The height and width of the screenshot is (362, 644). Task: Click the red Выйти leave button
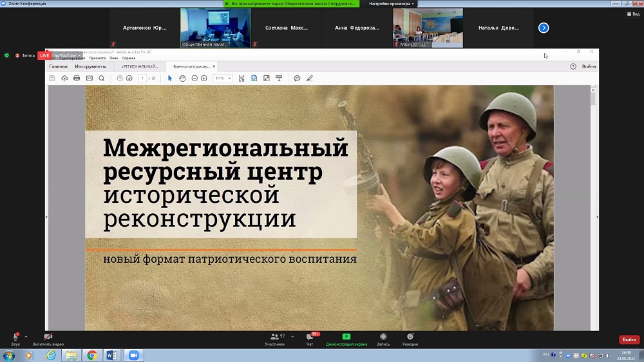tap(629, 339)
